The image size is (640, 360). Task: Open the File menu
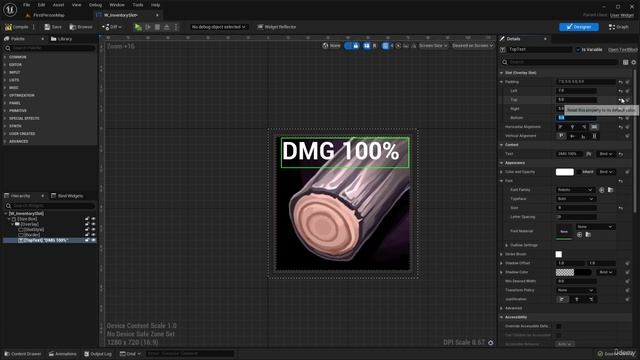[27, 5]
